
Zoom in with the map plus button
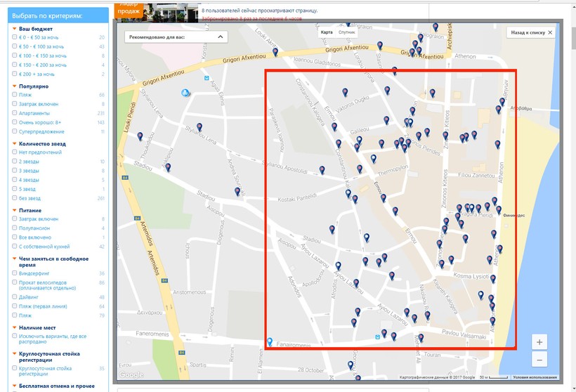(x=539, y=342)
